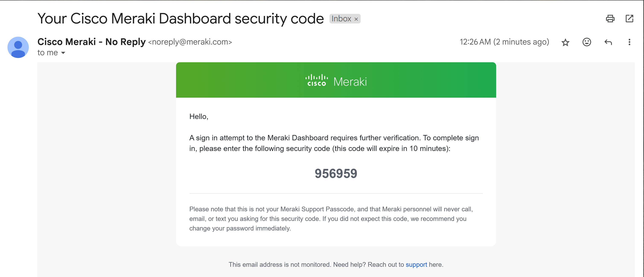This screenshot has height=277, width=644.
Task: Add an emoji reaction to the email
Action: pyautogui.click(x=587, y=42)
